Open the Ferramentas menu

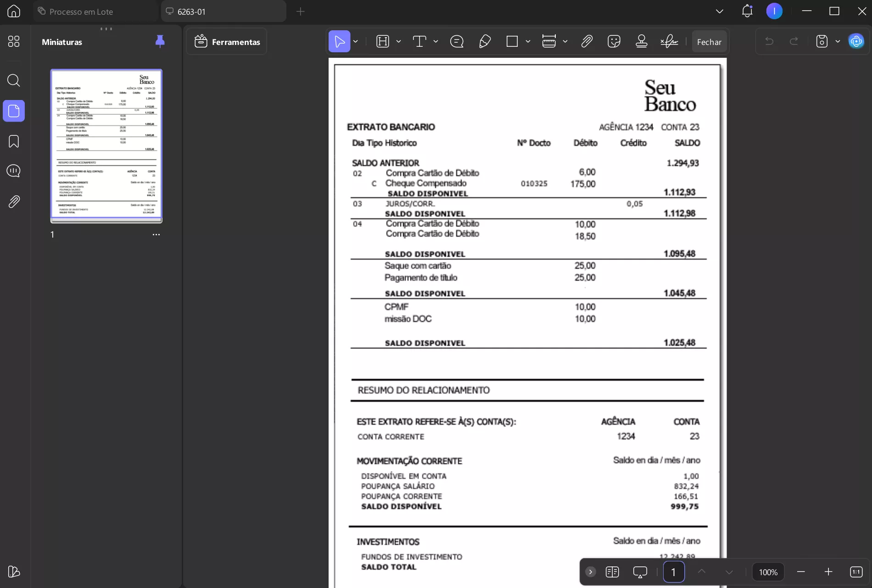(226, 41)
